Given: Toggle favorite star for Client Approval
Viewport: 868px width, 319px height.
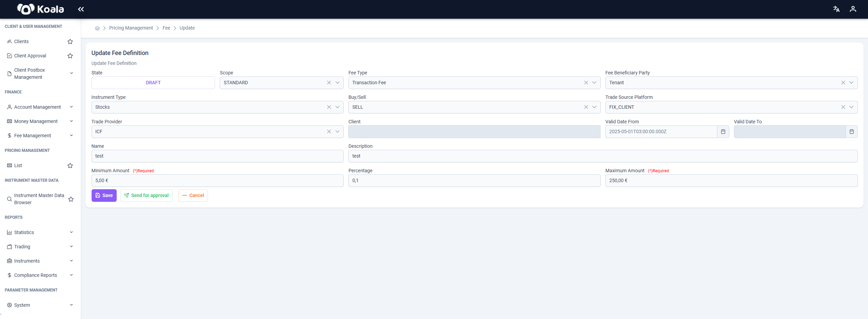Looking at the screenshot, I should 70,56.
